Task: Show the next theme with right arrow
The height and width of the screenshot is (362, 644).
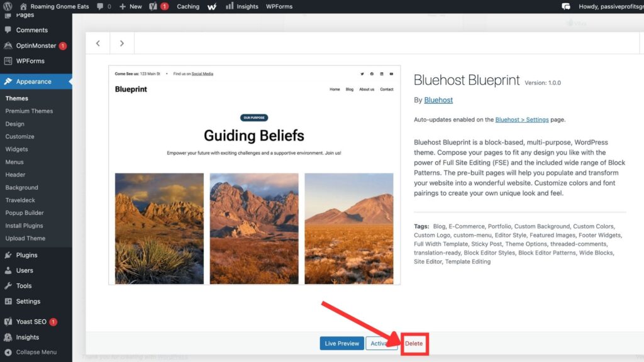Action: [122, 43]
